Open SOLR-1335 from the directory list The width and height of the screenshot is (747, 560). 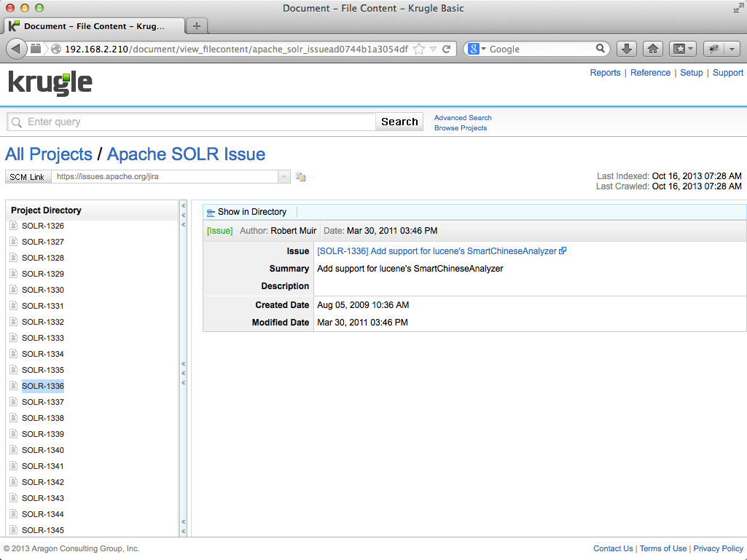pos(43,370)
